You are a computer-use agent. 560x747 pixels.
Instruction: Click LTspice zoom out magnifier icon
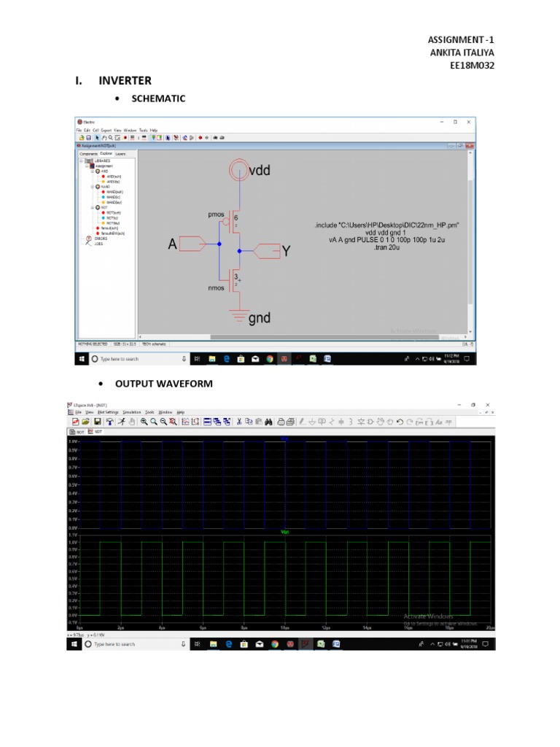163,422
